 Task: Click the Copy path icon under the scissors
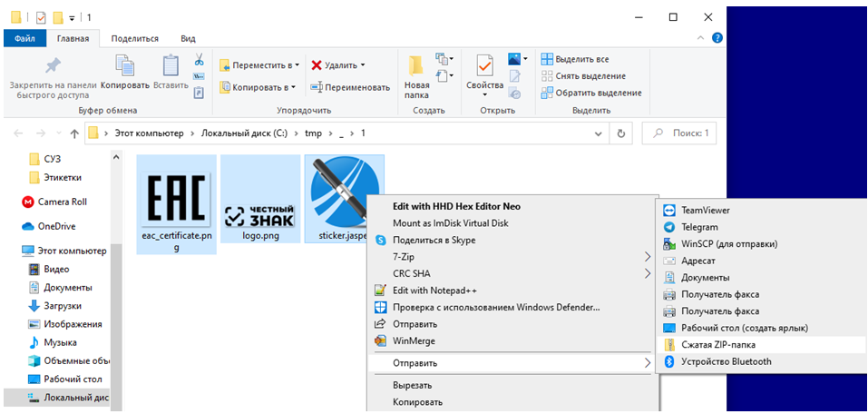click(x=199, y=76)
